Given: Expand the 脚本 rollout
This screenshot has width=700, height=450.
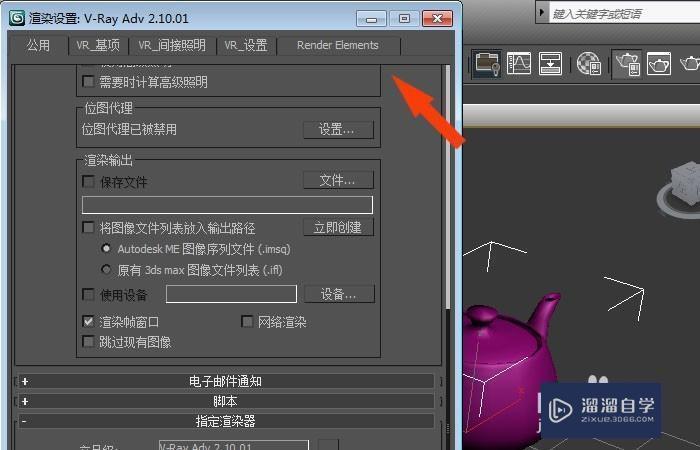Looking at the screenshot, I should pyautogui.click(x=225, y=401).
